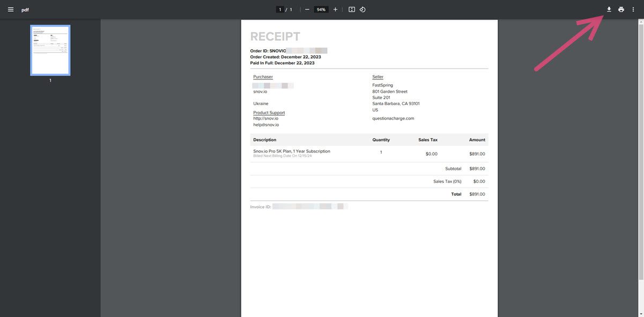The image size is (644, 317).
Task: Zoom in using the plus button
Action: point(335,10)
